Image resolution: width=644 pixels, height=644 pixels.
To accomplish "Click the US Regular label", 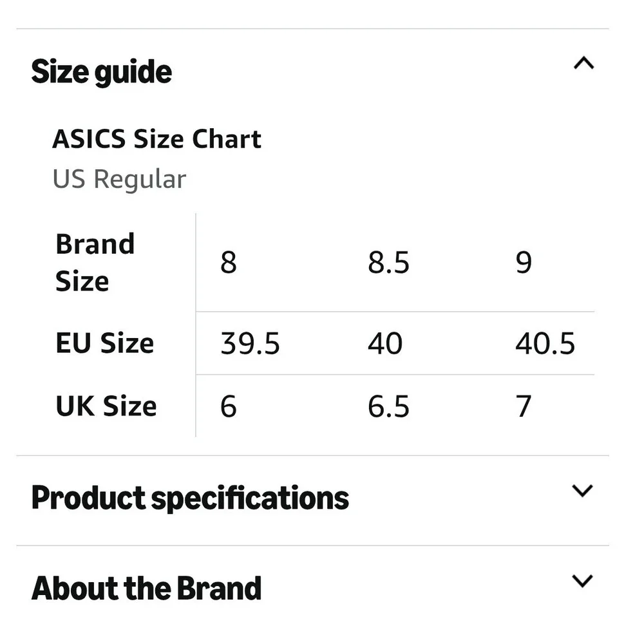I will click(119, 180).
